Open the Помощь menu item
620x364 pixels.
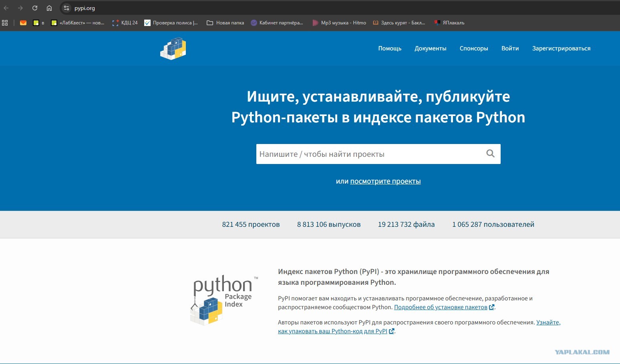tap(390, 48)
